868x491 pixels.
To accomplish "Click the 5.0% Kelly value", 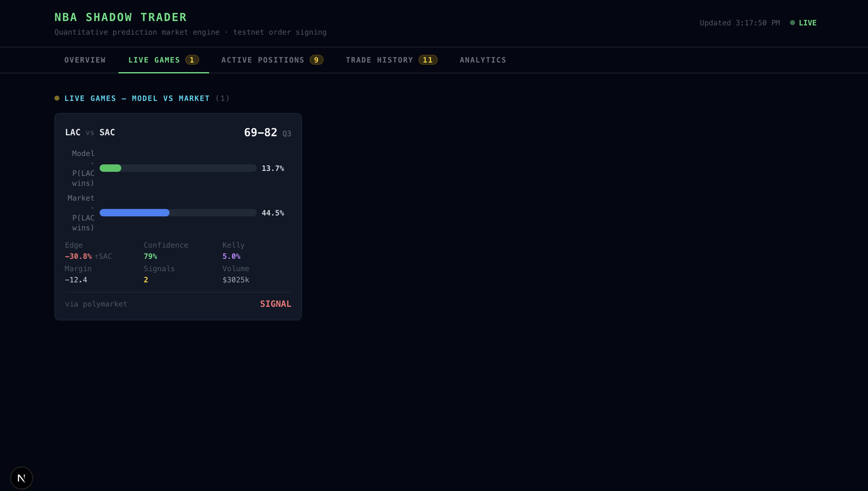I will 231,256.
